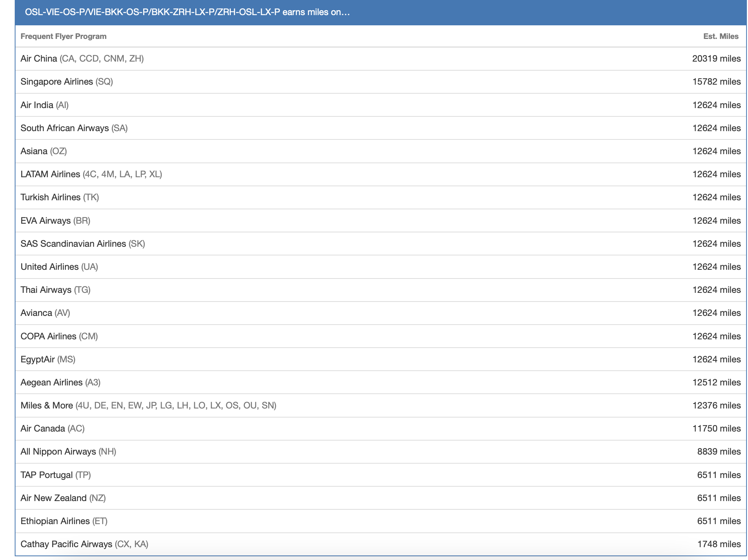The height and width of the screenshot is (560, 748).
Task: Select the Asiana (OZ) row
Action: (x=381, y=151)
